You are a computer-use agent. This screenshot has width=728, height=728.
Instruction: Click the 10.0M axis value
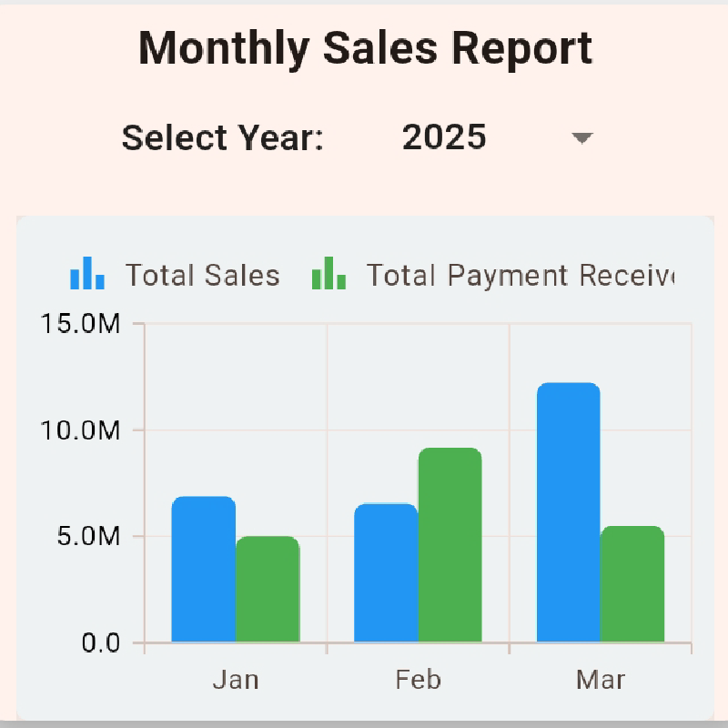pos(80,430)
